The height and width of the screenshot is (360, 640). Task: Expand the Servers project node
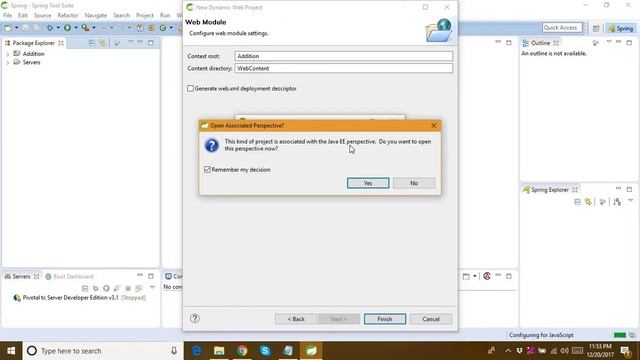7,63
